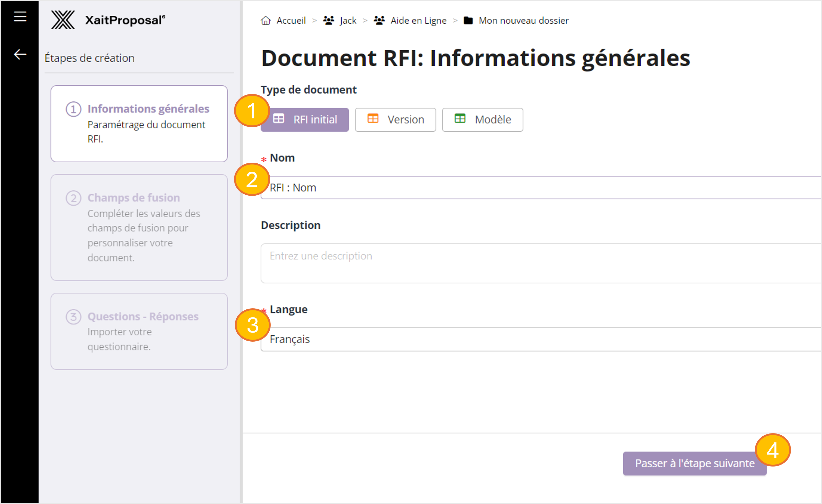Click the table icon on RFI initial
Screen dimensions: 822x504
click(x=279, y=119)
